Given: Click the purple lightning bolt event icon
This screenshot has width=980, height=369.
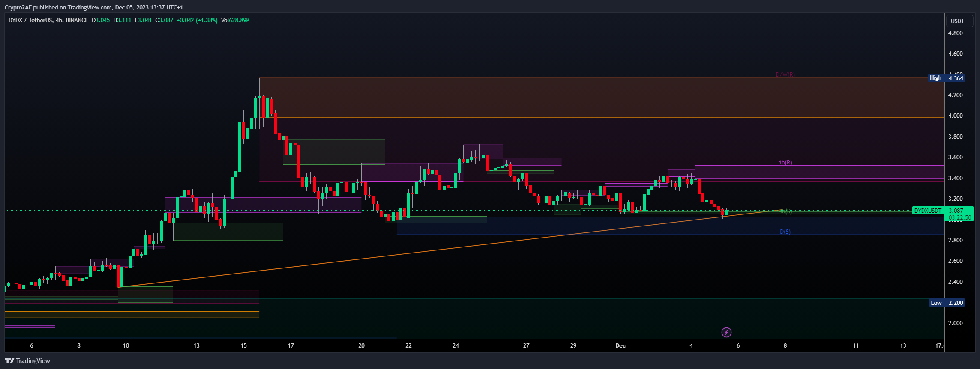Looking at the screenshot, I should [x=726, y=332].
